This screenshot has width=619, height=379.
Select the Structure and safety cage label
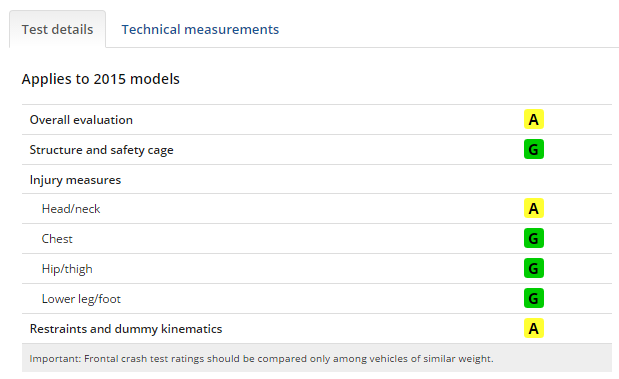pyautogui.click(x=101, y=150)
